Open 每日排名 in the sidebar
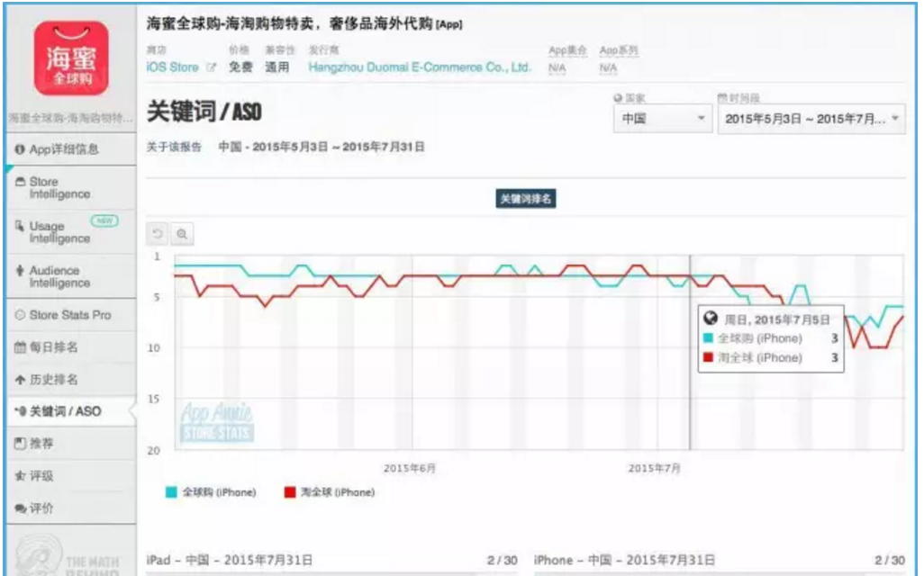 point(71,347)
